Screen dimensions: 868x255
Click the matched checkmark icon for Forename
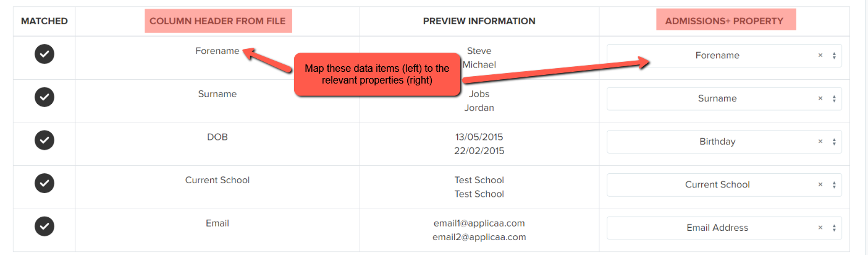click(x=44, y=54)
